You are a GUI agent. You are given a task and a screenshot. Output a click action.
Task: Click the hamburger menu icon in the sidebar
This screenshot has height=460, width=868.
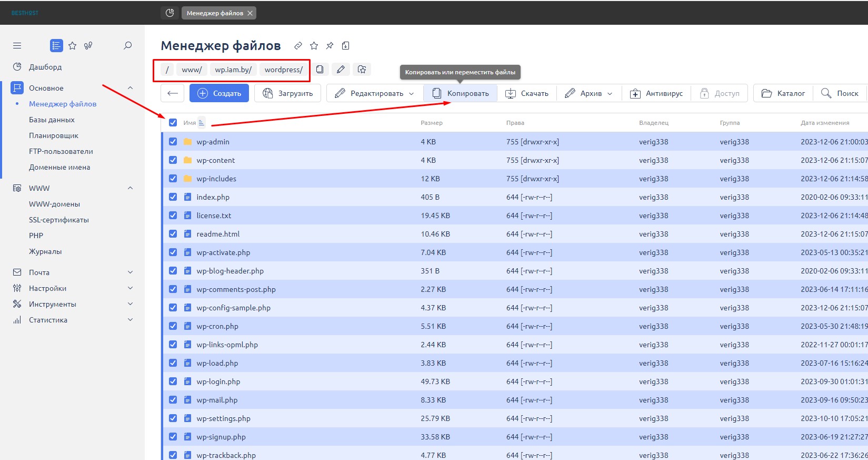[x=17, y=46]
